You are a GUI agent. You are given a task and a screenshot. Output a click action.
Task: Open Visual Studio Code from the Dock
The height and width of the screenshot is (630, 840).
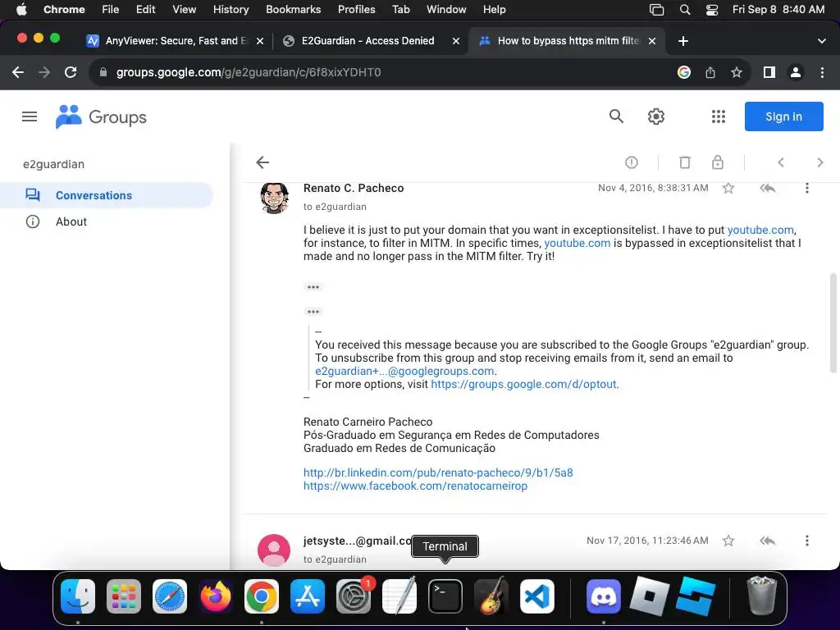536,596
